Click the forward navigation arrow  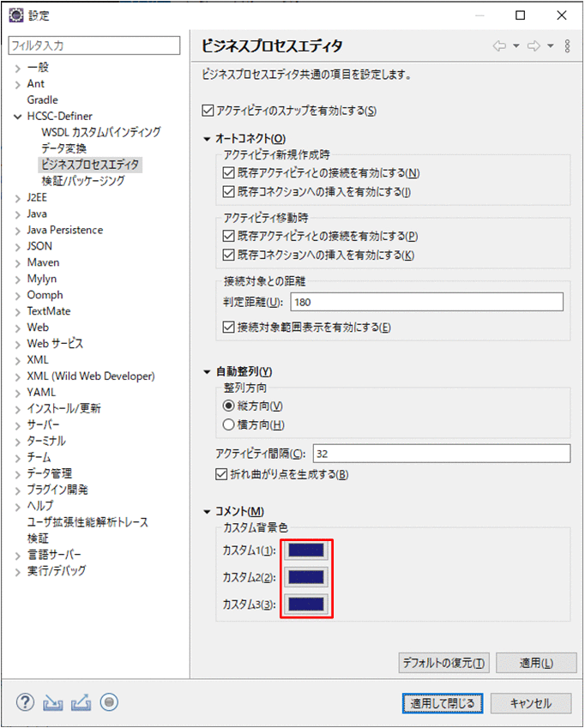(x=534, y=45)
